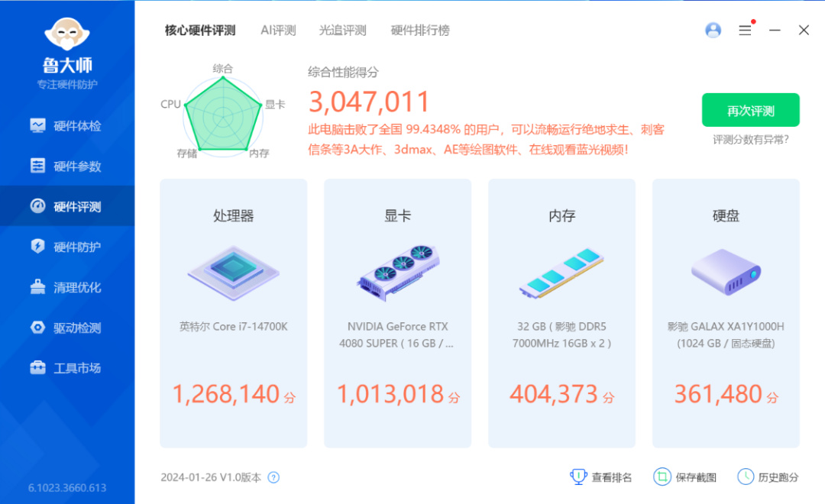Click the 硬件防护 shield icon
Image resolution: width=825 pixels, height=504 pixels.
[37, 246]
